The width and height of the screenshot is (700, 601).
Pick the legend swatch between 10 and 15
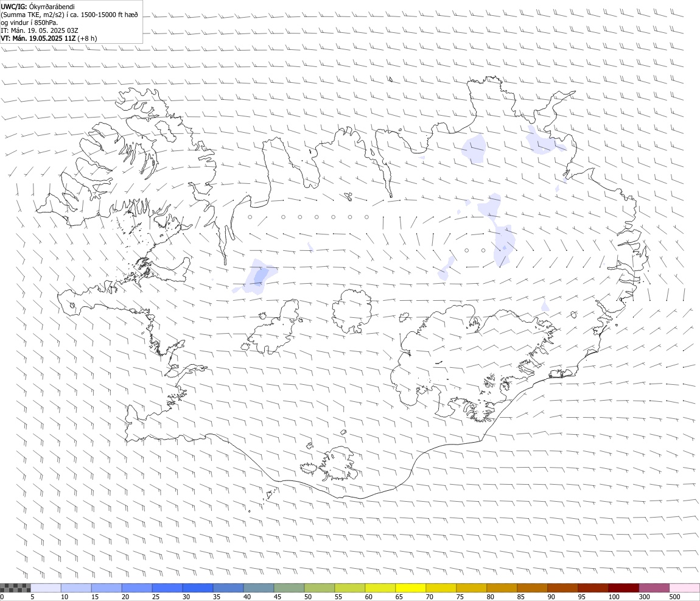pos(76,588)
